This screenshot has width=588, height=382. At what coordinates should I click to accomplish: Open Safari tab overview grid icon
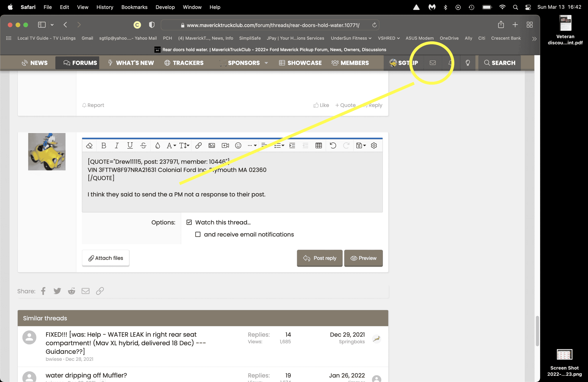tap(529, 25)
